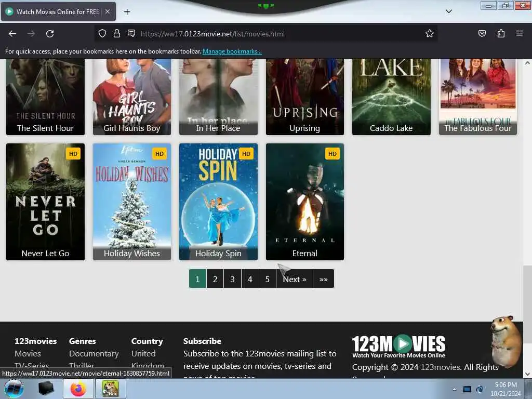Click the HD badge on Holiday Spin
This screenshot has width=532, height=399.
246,154
